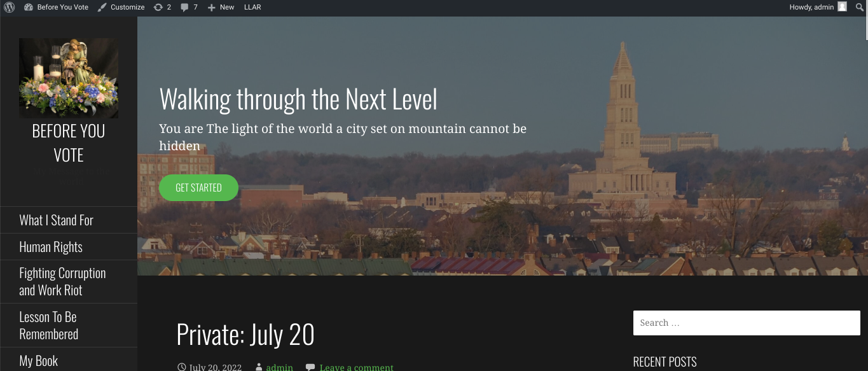Image resolution: width=868 pixels, height=371 pixels.
Task: Click the Search input field
Action: coord(747,323)
